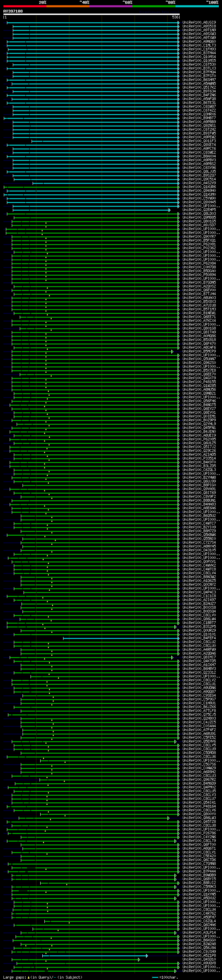The height and width of the screenshot is (980, 222).
Task: Open the UniRef100_B5MCP9 entry
Action: coord(199,351)
